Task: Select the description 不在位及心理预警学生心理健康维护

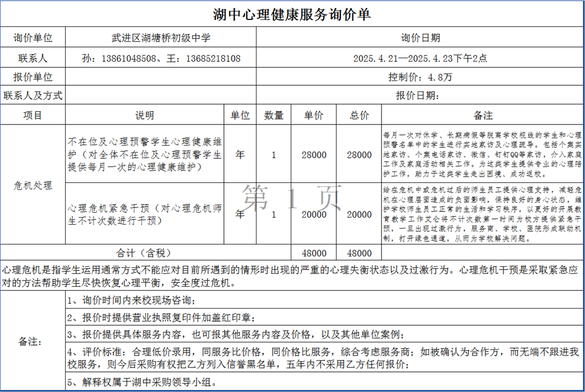Action: [145, 154]
